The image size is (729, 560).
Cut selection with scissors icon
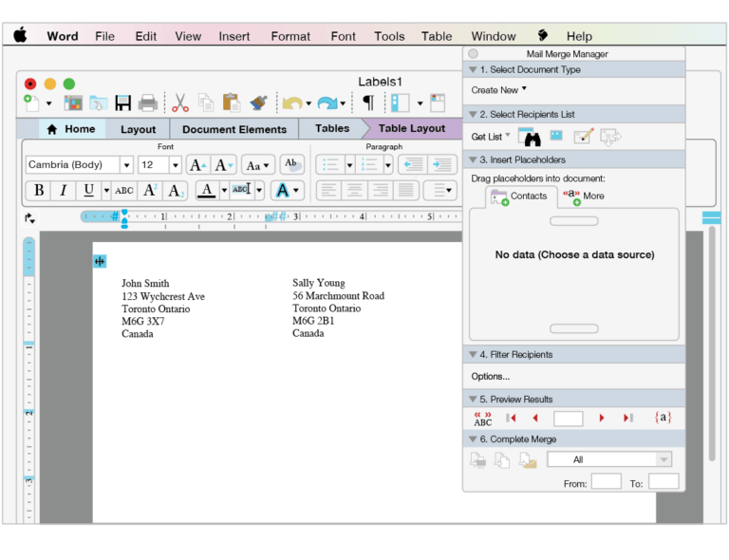(180, 103)
